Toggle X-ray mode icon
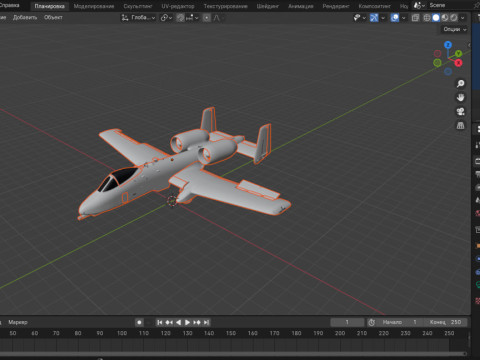The width and height of the screenshot is (480, 360). (415, 18)
